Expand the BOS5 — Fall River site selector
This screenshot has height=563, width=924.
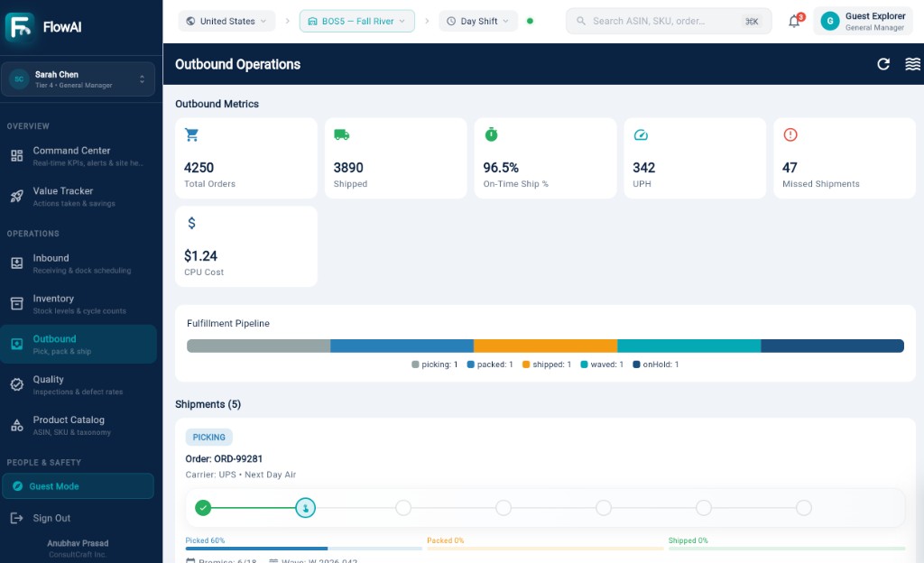click(357, 21)
